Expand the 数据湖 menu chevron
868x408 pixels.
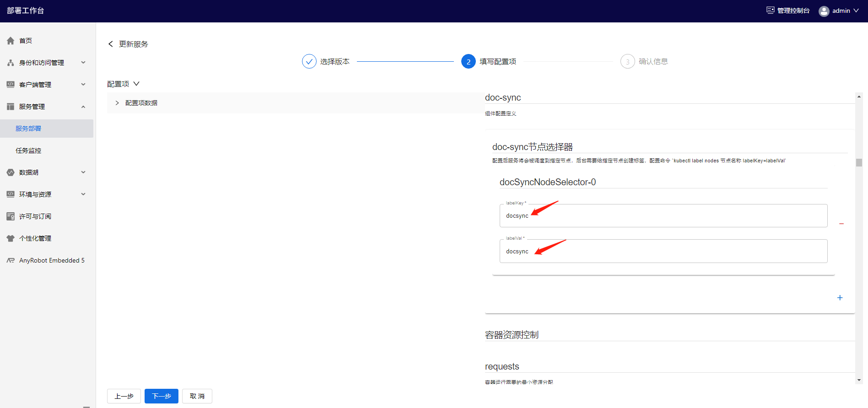83,172
